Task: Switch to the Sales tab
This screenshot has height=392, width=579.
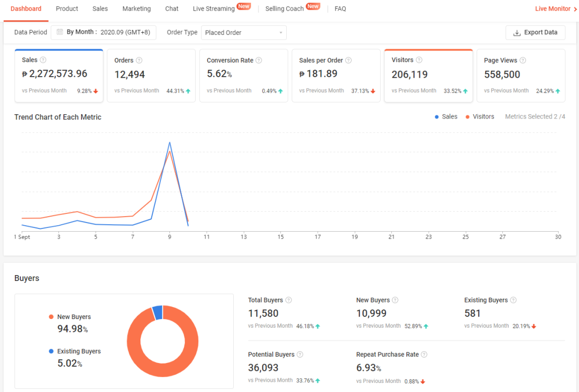Action: point(100,9)
